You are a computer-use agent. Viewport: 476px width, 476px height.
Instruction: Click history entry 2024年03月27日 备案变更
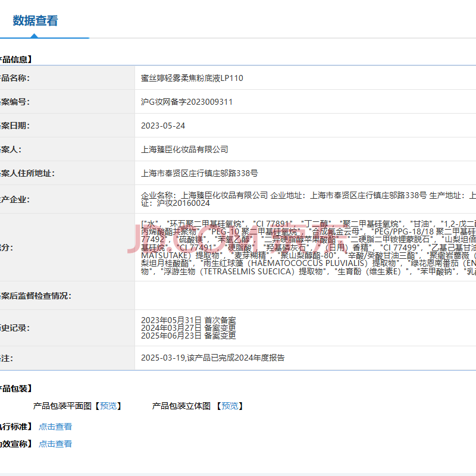(188, 328)
